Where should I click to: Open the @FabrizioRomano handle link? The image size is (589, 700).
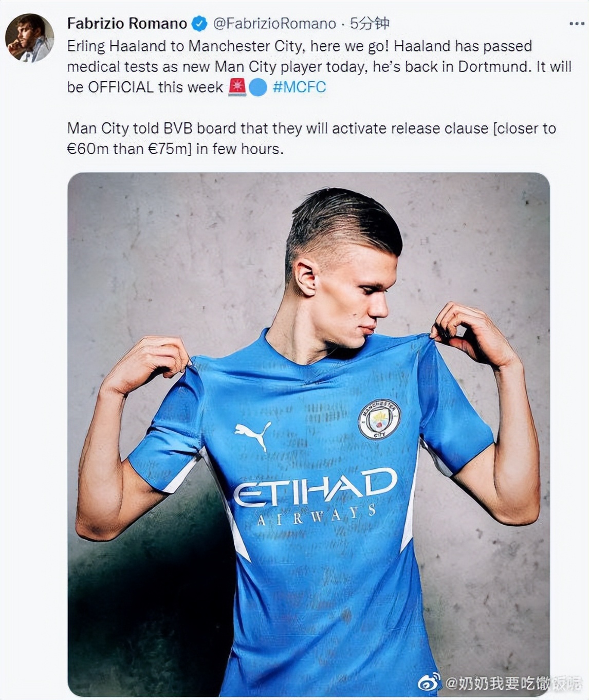[274, 24]
